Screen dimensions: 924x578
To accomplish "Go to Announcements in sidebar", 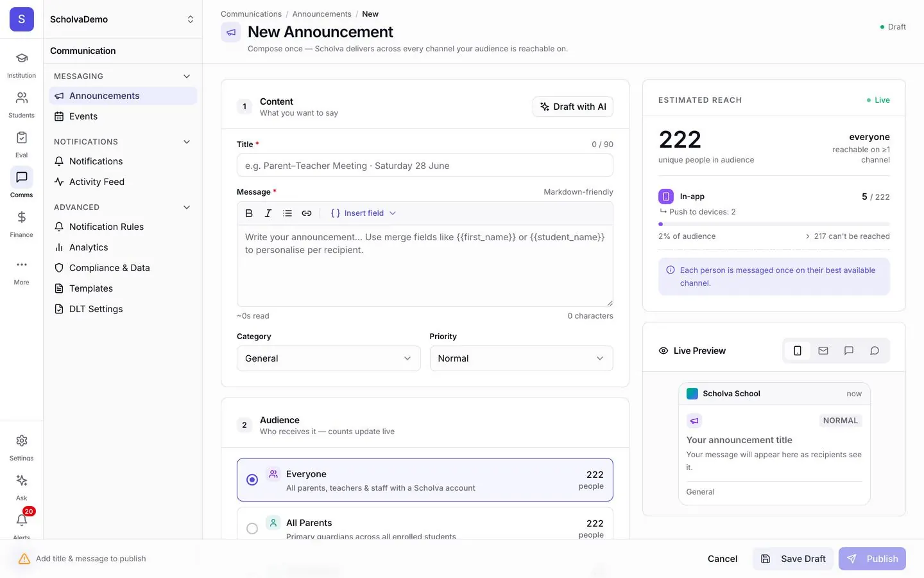I will (x=123, y=96).
